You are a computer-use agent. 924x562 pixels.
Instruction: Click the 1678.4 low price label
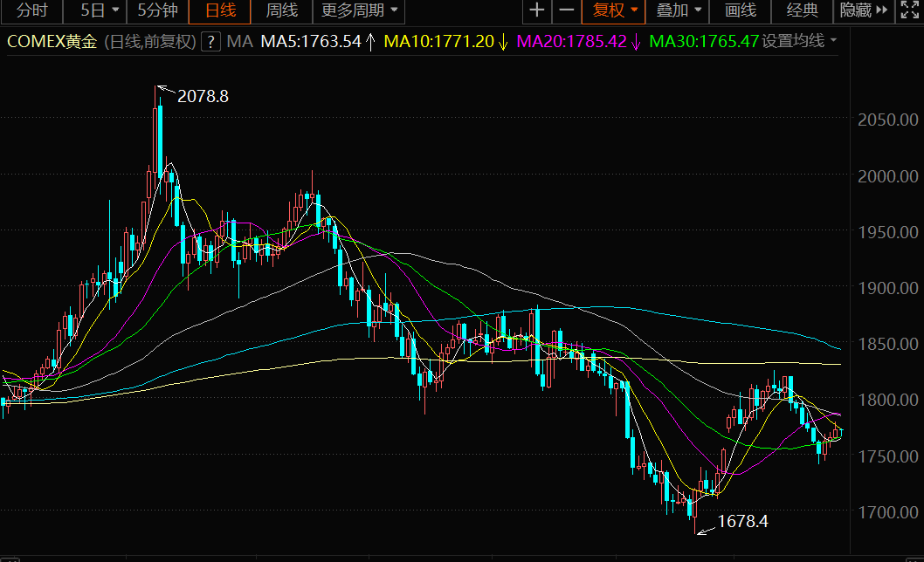(742, 521)
